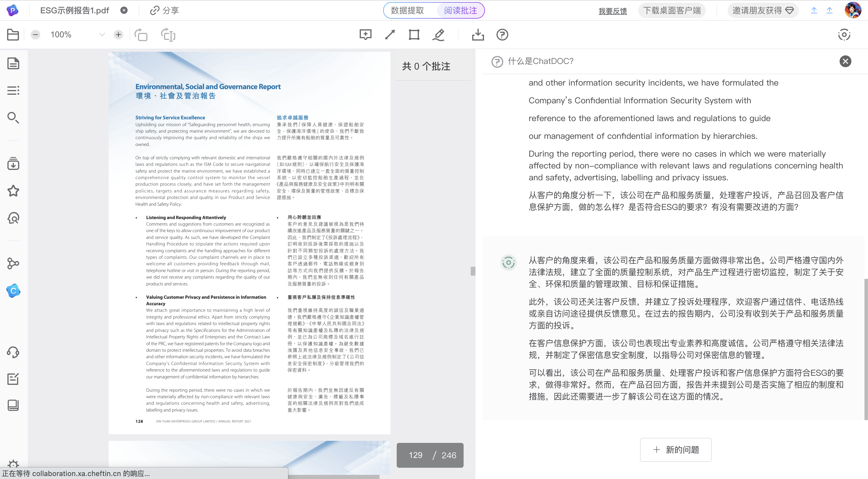This screenshot has width=868, height=479.
Task: Open the favorites star sidebar icon
Action: 13,191
